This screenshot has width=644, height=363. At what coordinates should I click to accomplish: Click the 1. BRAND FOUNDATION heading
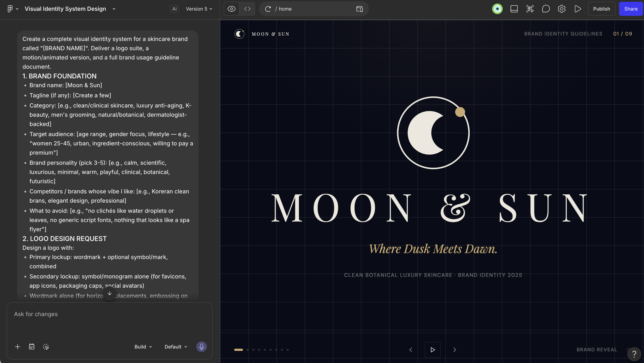click(x=60, y=76)
